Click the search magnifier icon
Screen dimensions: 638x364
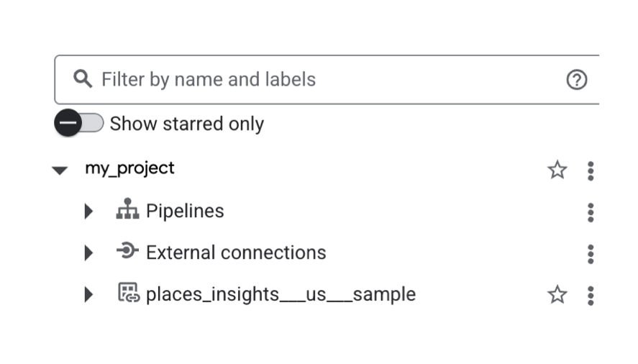(83, 79)
